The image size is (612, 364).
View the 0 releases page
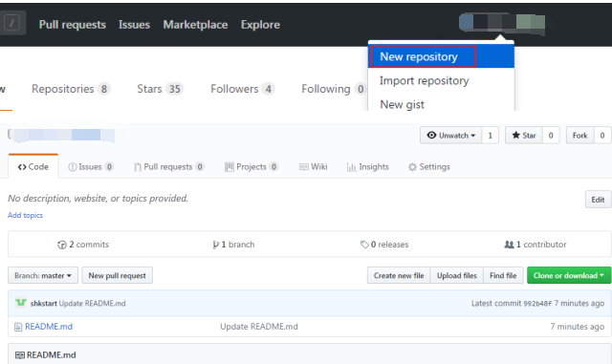click(384, 245)
